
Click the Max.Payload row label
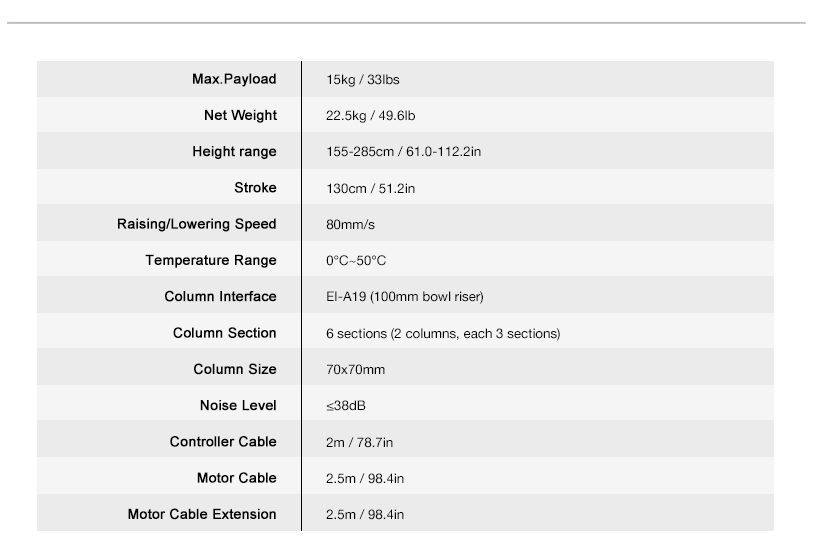point(233,79)
